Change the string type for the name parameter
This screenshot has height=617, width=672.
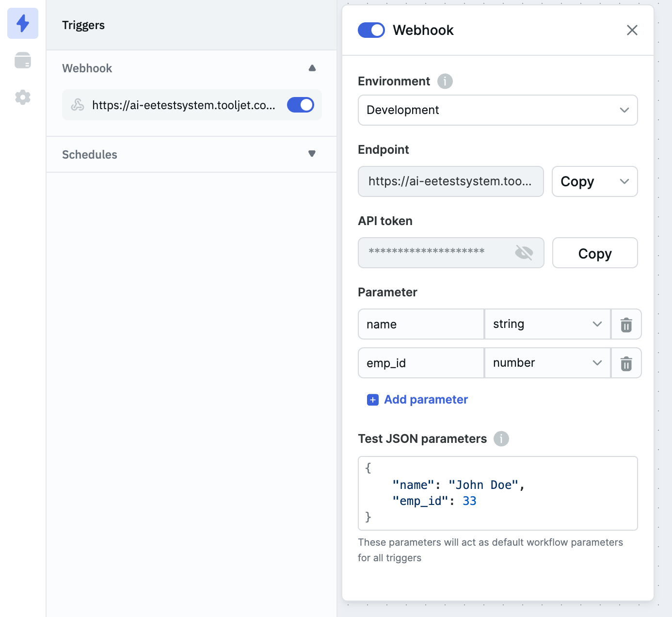[x=547, y=324]
